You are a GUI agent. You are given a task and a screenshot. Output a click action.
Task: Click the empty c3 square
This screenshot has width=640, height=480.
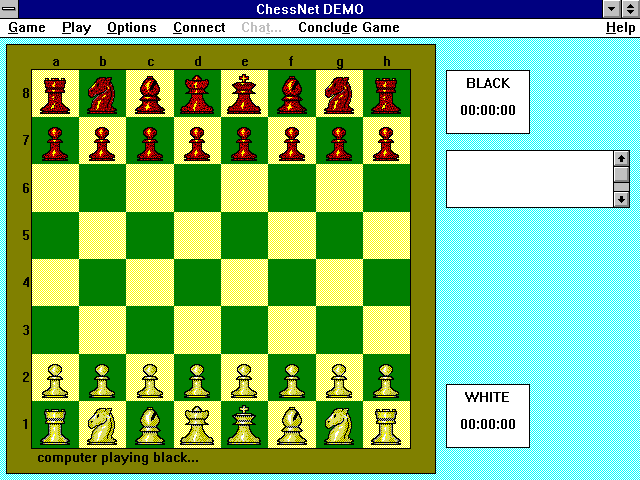150,330
